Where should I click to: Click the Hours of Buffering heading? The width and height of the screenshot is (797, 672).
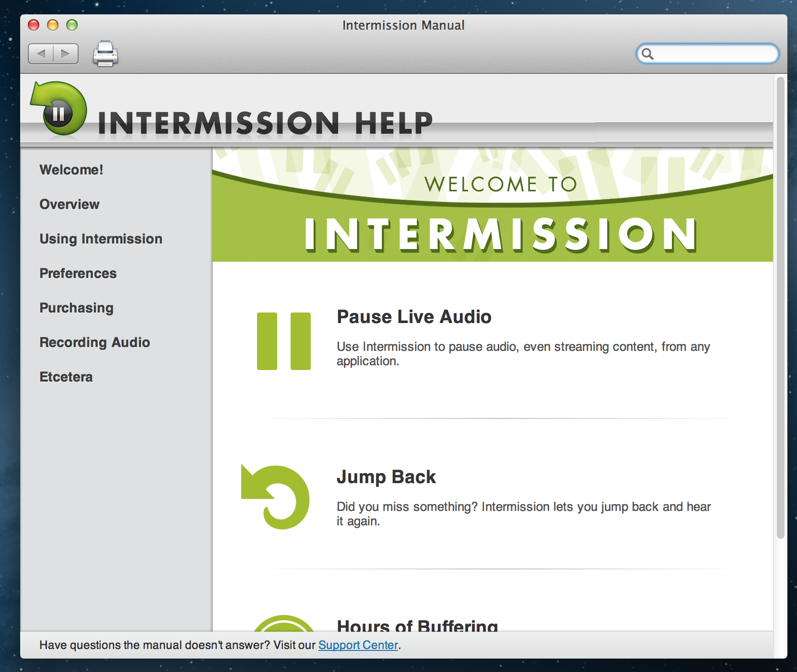click(x=418, y=625)
